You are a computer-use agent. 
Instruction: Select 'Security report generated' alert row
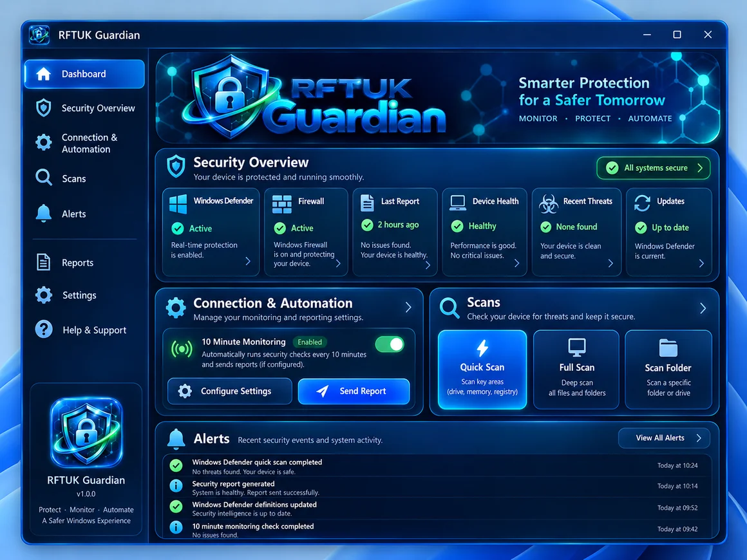tap(437, 488)
